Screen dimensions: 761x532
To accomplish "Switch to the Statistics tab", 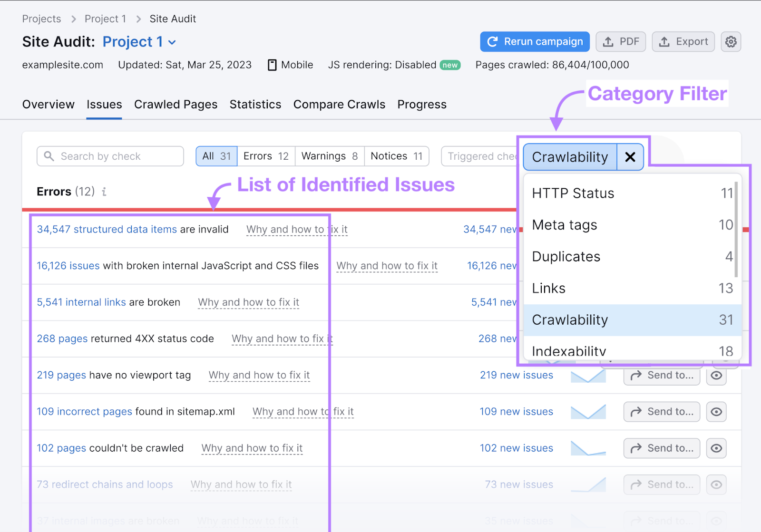I will point(255,104).
